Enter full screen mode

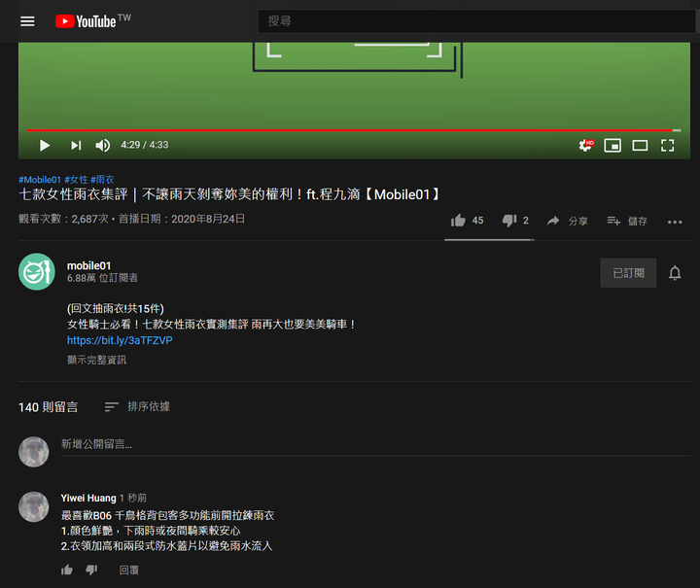tap(667, 146)
